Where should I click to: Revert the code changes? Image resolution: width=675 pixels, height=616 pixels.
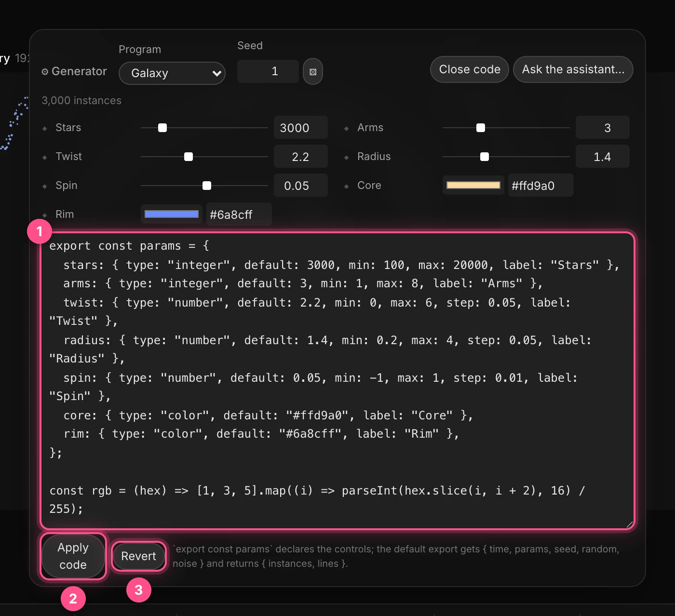tap(139, 556)
